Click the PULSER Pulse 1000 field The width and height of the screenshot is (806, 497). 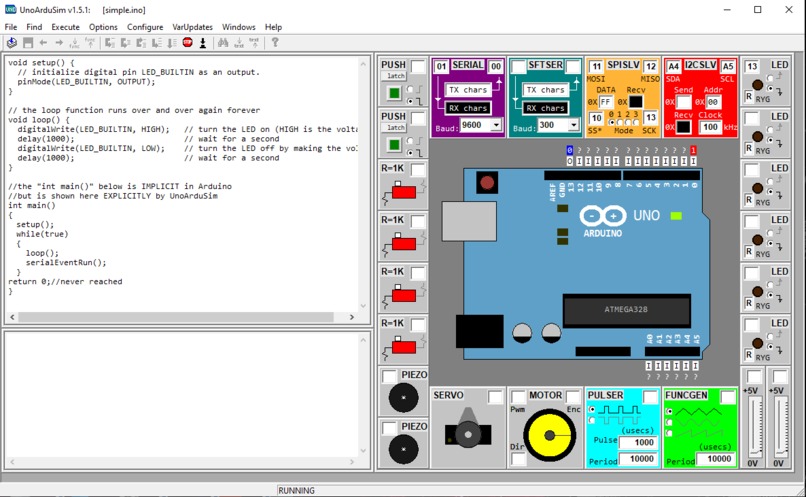tap(638, 443)
